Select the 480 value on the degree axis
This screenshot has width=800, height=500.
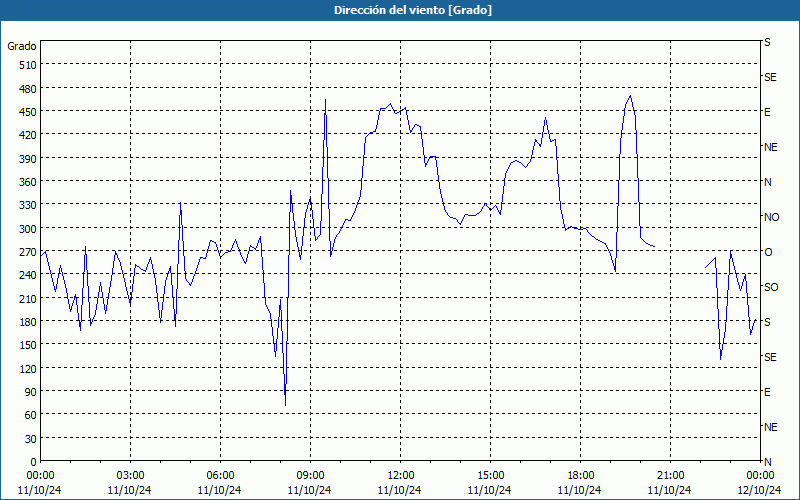28,89
